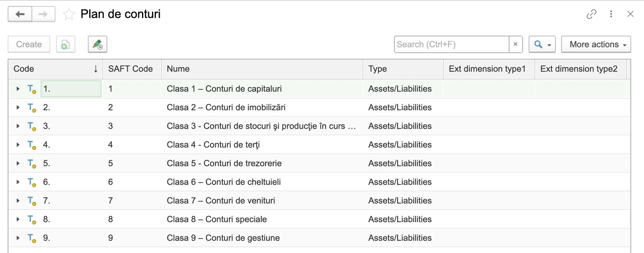Copy selected item with the document-plus icon
The height and width of the screenshot is (253, 644).
coord(66,44)
